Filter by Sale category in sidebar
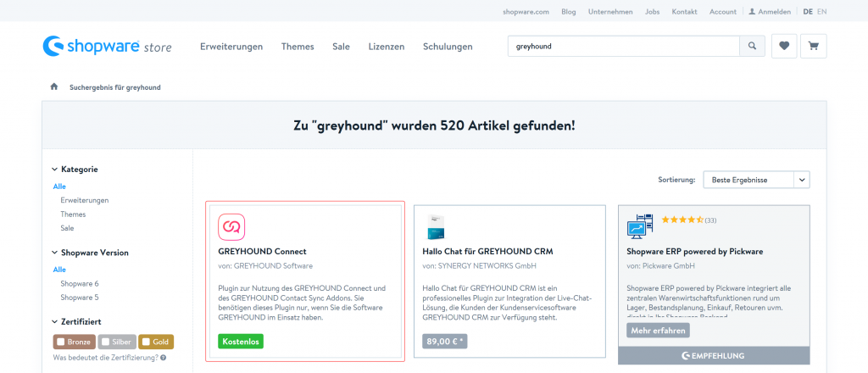Image resolution: width=868 pixels, height=373 pixels. click(x=67, y=228)
